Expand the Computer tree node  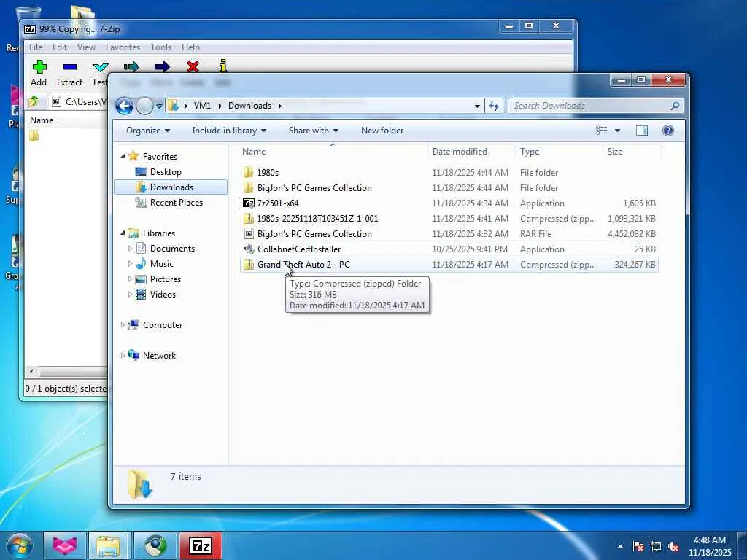click(x=123, y=324)
